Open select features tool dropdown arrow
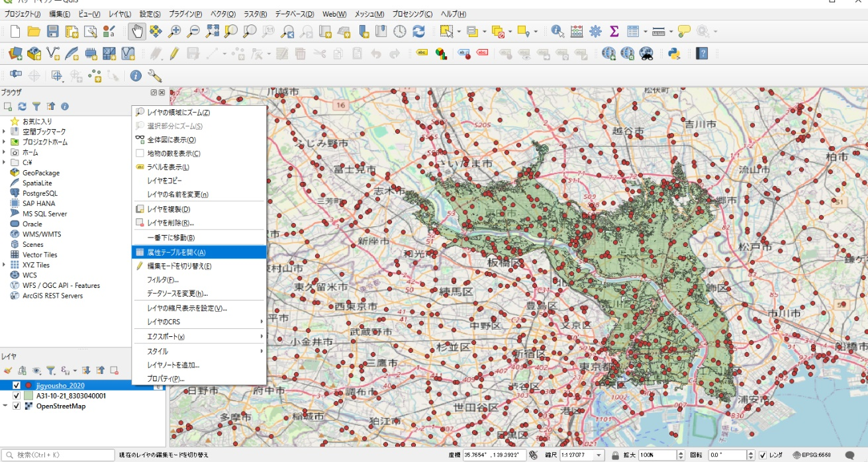 click(459, 31)
